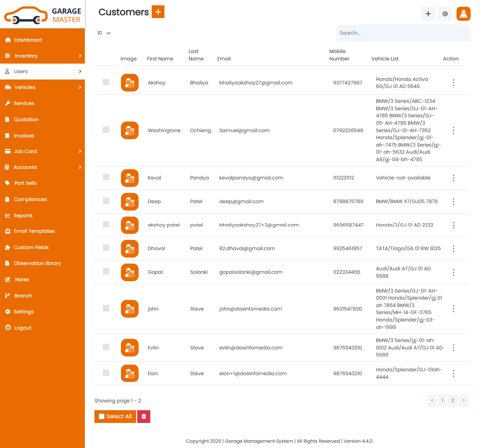Click the next page arrow button
This screenshot has height=448, width=483.
tap(464, 400)
